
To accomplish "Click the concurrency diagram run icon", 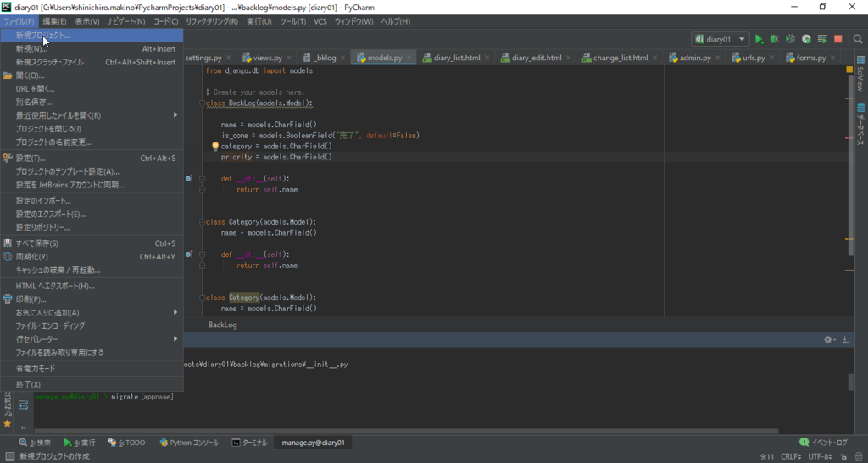I will pyautogui.click(x=822, y=39).
